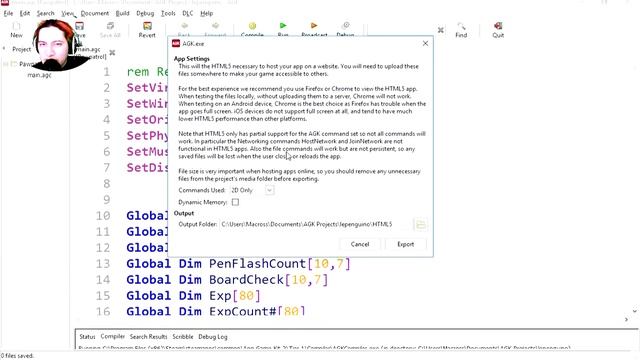640x360 pixels.
Task: Click the Export button
Action: pyautogui.click(x=406, y=244)
